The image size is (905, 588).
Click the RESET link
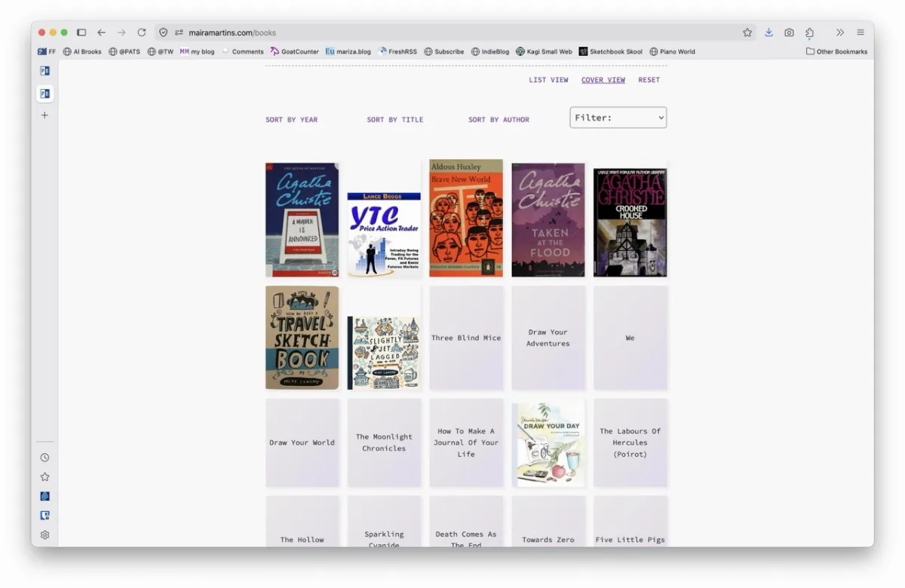649,80
